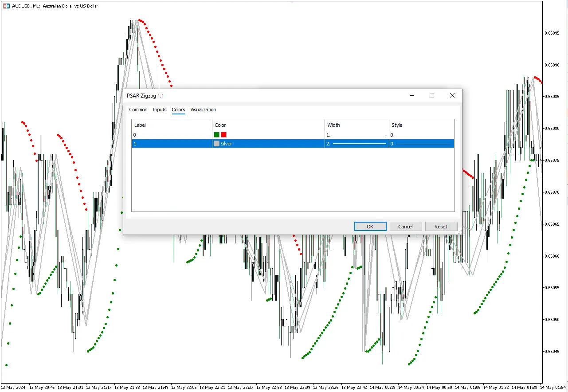Screen dimensions: 568x392
Task: Change the Silver color swatch
Action: [216, 144]
